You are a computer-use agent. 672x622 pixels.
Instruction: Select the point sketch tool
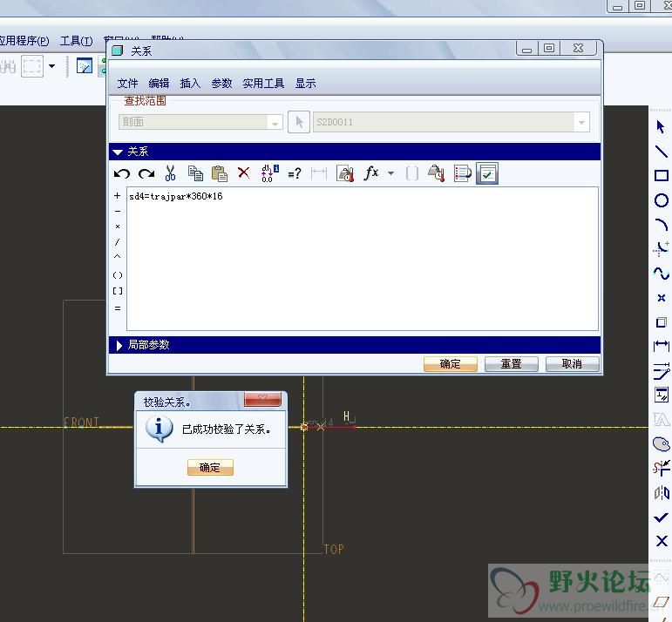pos(662,298)
